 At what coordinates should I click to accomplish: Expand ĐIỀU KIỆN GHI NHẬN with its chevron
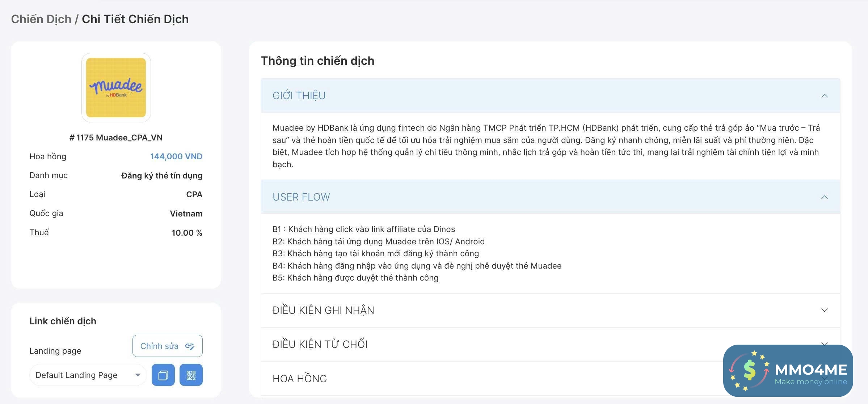(x=824, y=310)
